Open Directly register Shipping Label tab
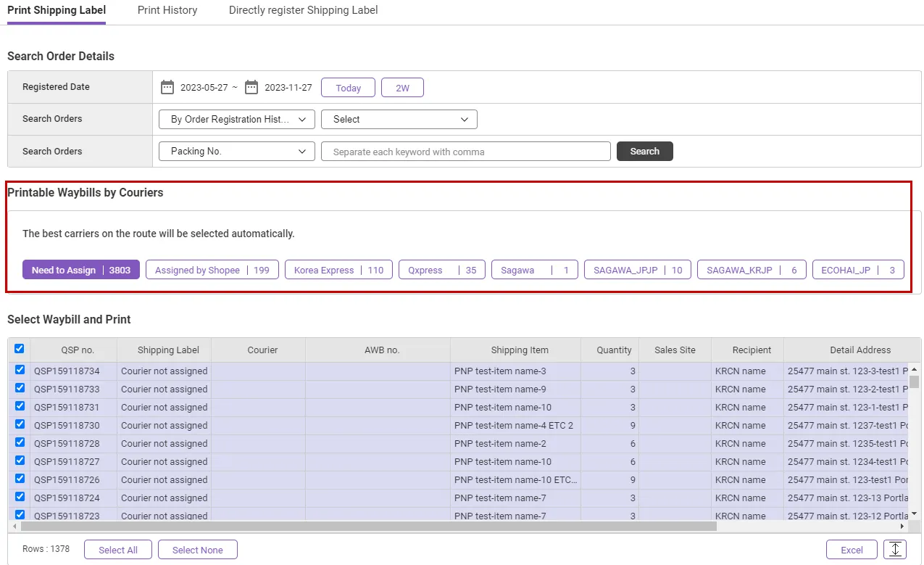This screenshot has width=924, height=565. [x=303, y=11]
